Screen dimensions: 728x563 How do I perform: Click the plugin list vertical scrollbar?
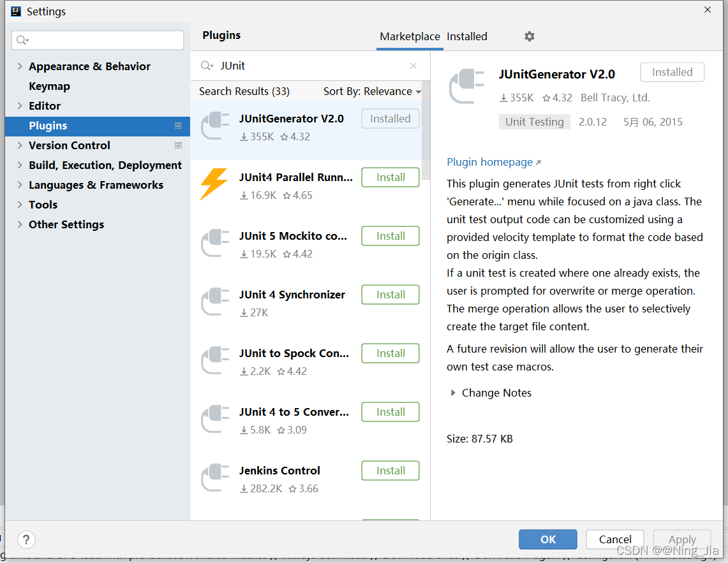(x=426, y=132)
